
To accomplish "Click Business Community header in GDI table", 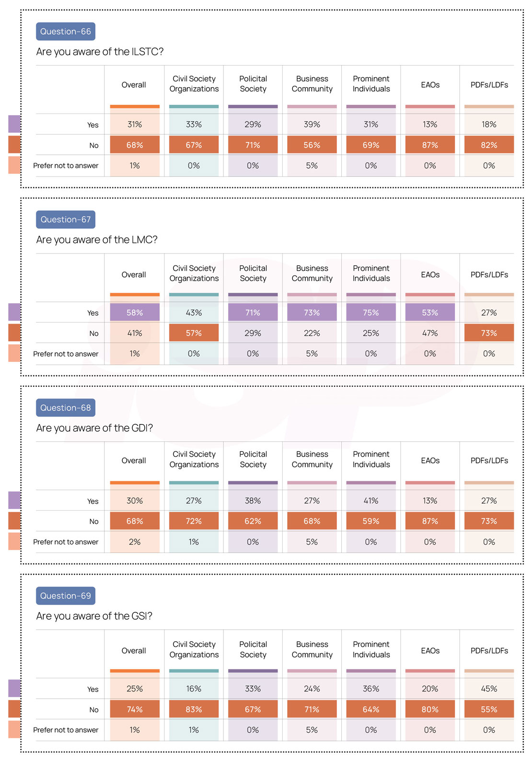I will tap(312, 460).
